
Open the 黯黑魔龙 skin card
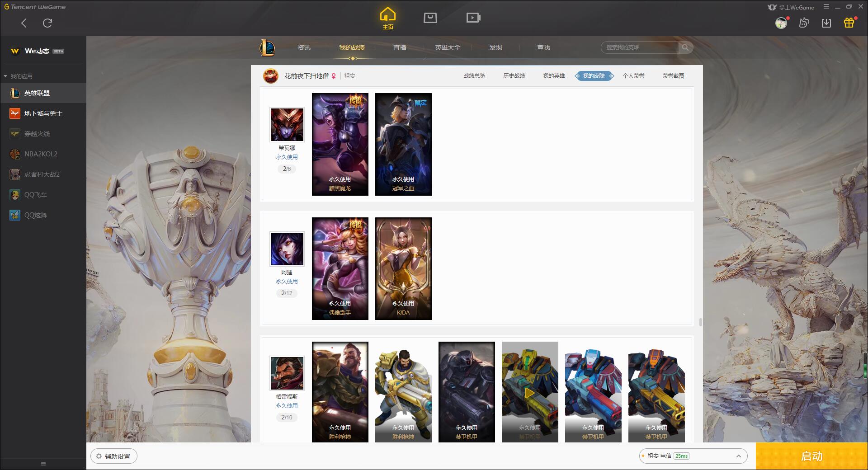(x=340, y=145)
